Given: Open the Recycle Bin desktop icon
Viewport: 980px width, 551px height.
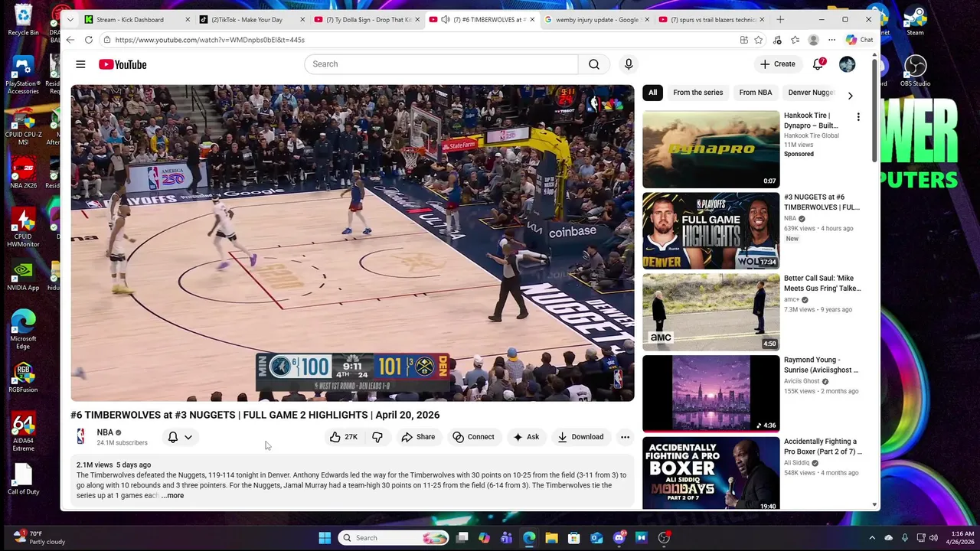Looking at the screenshot, I should [23, 20].
